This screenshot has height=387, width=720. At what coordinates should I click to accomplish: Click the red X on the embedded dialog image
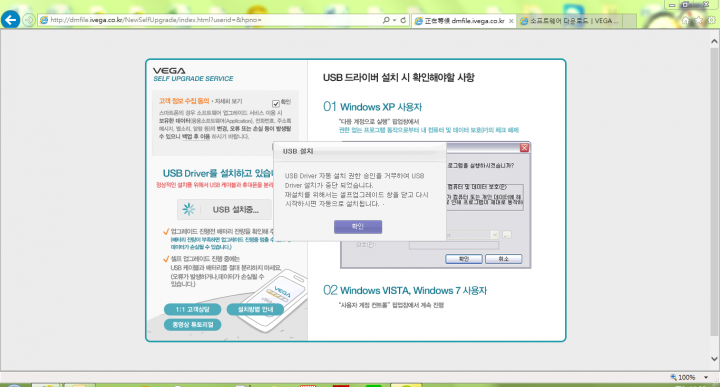click(524, 147)
